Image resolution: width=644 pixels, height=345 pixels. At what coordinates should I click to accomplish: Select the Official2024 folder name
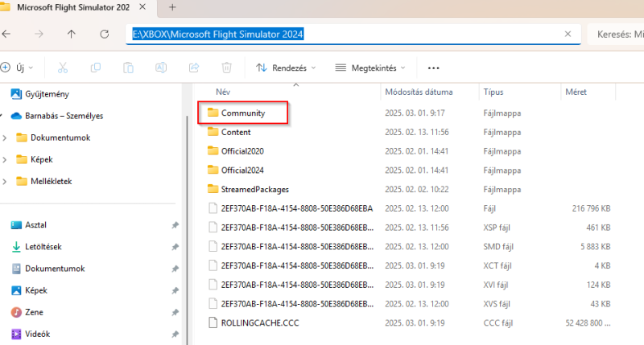pos(242,170)
